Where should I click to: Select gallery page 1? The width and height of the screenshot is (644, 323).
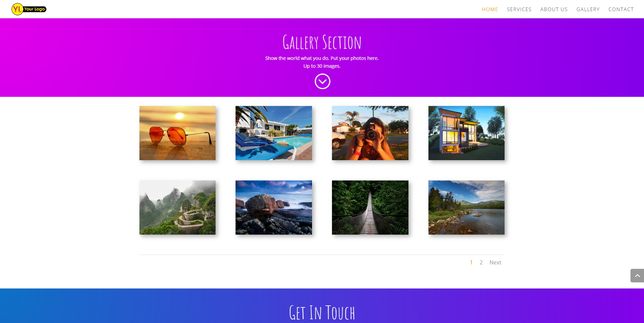click(x=471, y=262)
